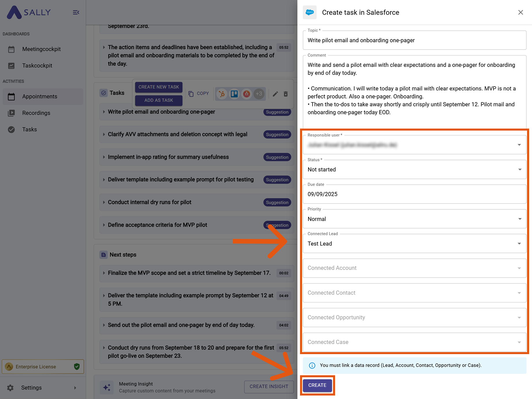Click the trash delete icon
The height and width of the screenshot is (399, 532).
pyautogui.click(x=286, y=94)
